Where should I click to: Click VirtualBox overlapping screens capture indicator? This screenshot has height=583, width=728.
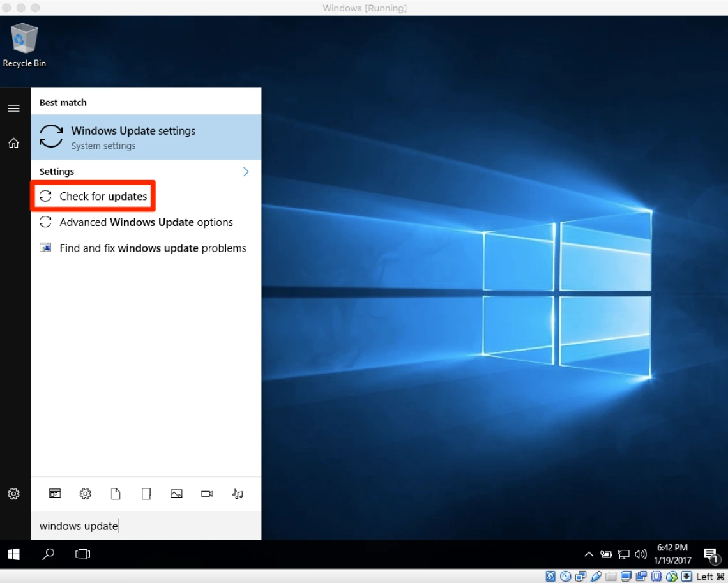641,577
